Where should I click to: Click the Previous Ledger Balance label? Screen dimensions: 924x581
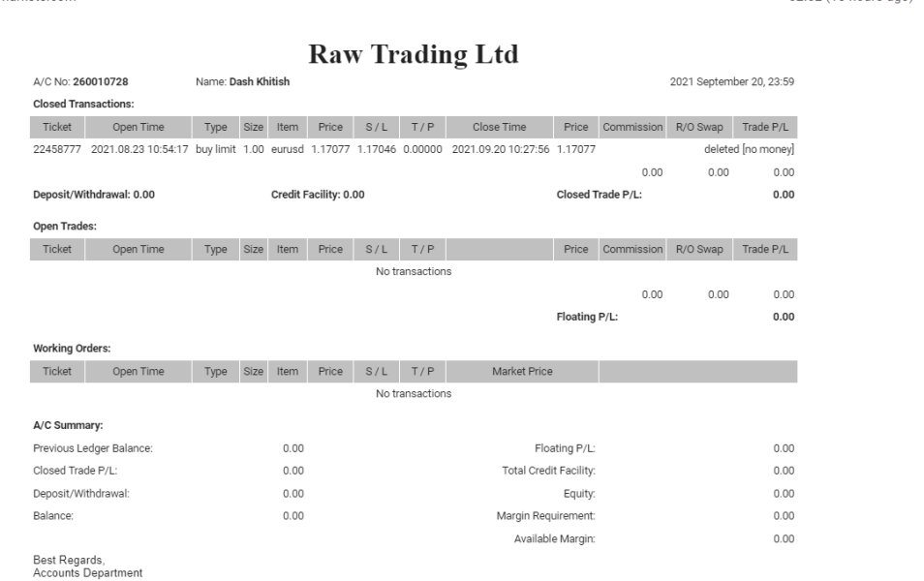pos(93,447)
